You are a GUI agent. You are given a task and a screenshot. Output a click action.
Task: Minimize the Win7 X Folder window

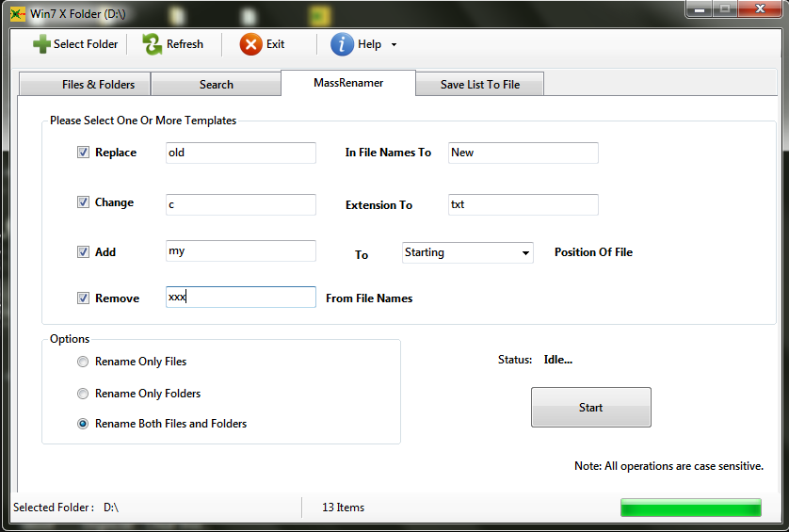tap(699, 8)
